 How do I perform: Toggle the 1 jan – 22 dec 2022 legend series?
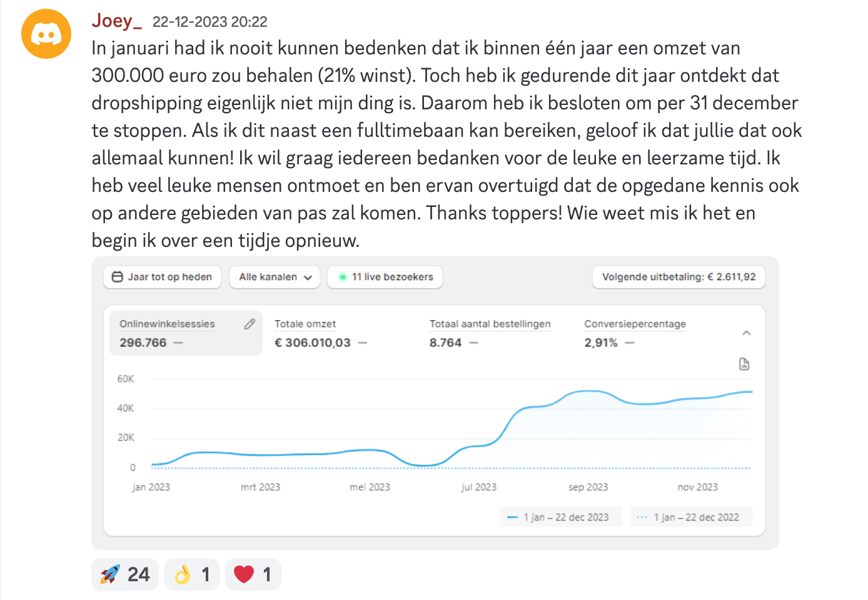pyautogui.click(x=690, y=517)
